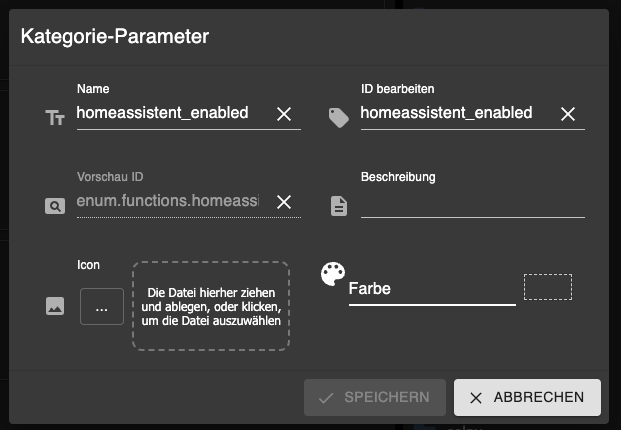Open file browser with the three-dots button
The height and width of the screenshot is (430, 621).
(x=102, y=307)
